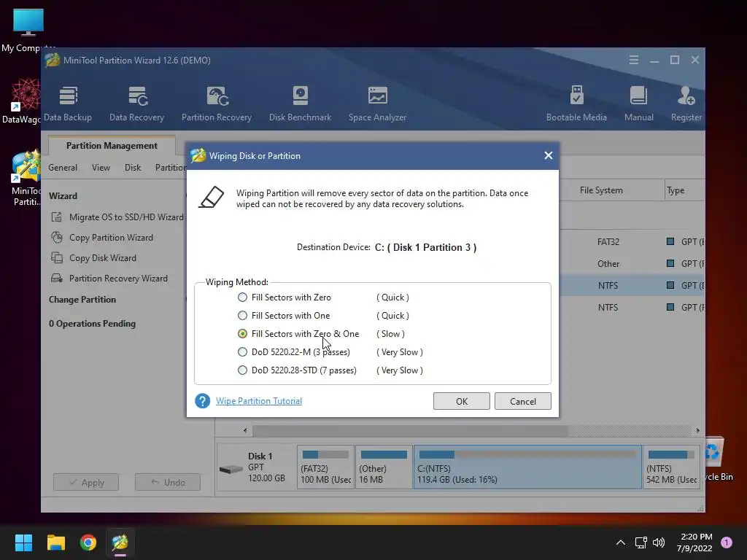Select the C:(NTFS) 119.4 GB partition block
The width and height of the screenshot is (747, 560).
(x=527, y=467)
